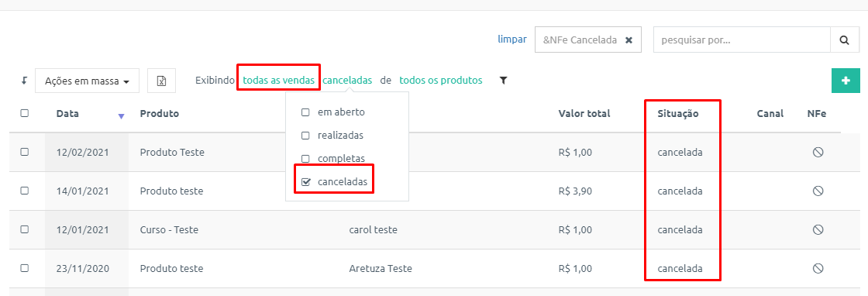The image size is (868, 296).
Task: Sort by the Data column header
Action: coord(67,114)
